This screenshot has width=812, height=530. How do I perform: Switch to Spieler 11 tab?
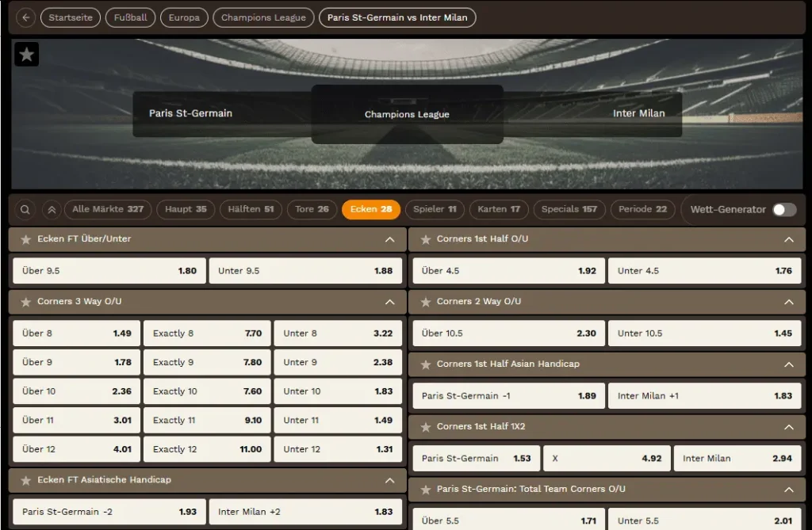coord(435,210)
